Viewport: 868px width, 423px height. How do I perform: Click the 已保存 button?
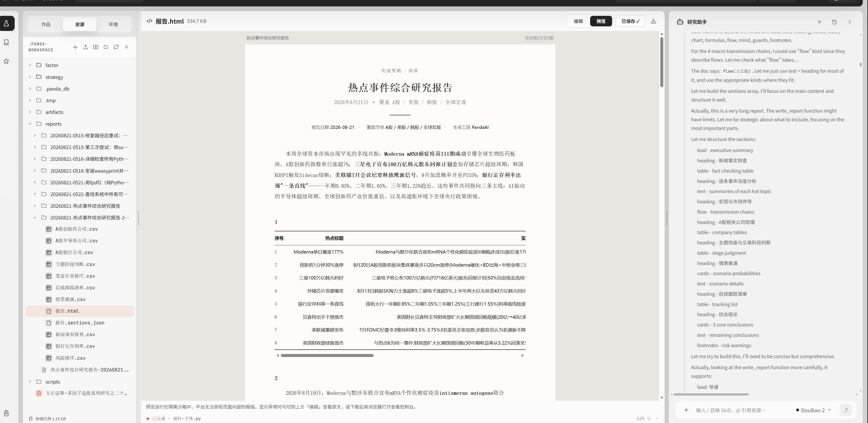click(630, 21)
